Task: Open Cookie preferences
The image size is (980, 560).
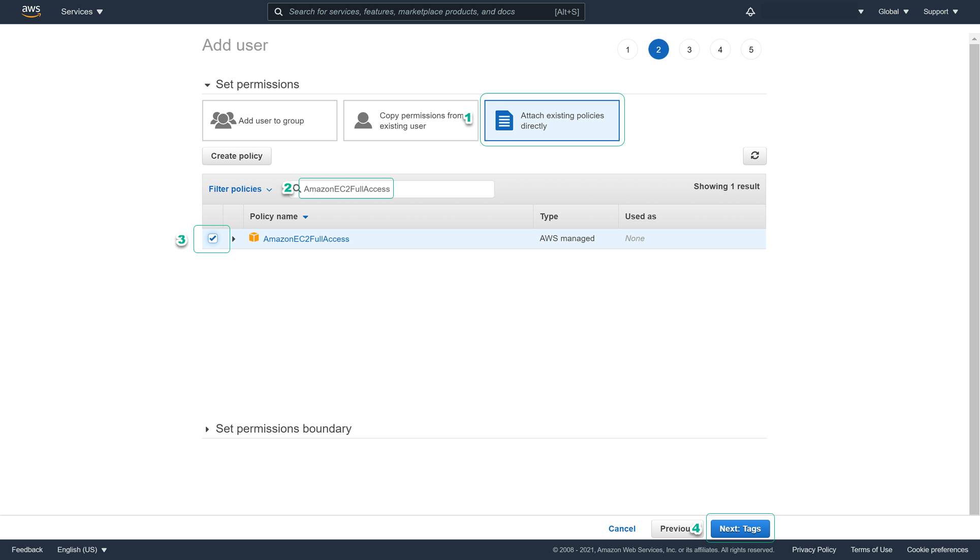Action: [937, 550]
